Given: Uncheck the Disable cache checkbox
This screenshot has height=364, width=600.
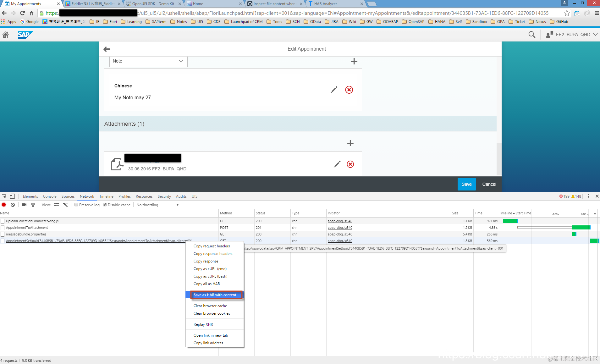Looking at the screenshot, I should [x=105, y=205].
